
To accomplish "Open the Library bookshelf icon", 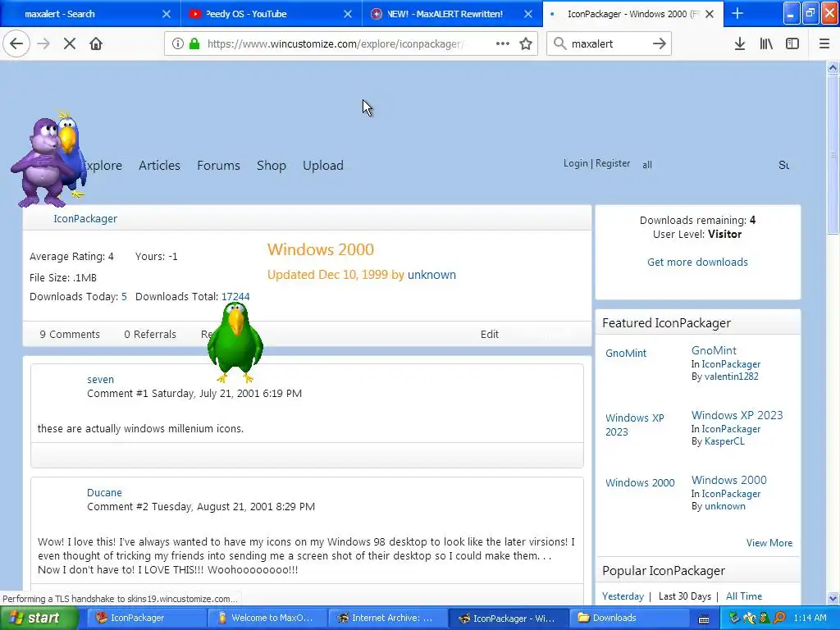I will pos(766,43).
